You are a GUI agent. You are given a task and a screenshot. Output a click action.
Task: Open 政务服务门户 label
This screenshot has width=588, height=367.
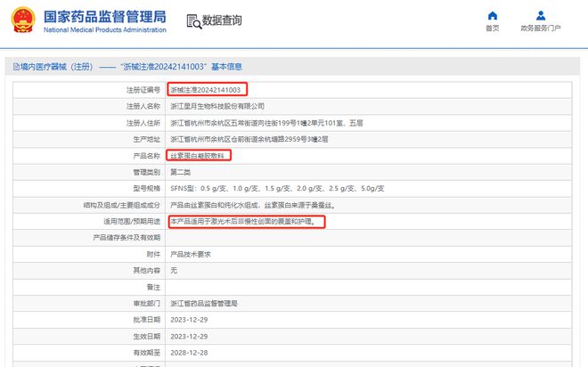pos(541,29)
